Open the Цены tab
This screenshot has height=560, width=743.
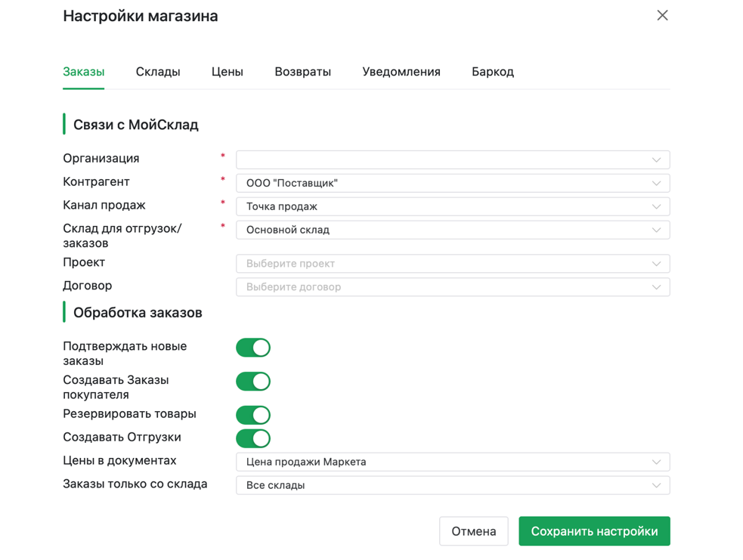click(227, 72)
